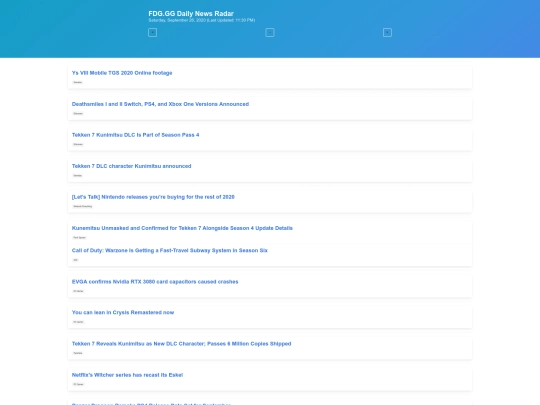Click source tag under Deathsmiles I and II headline
The width and height of the screenshot is (540, 405).
coord(78,113)
